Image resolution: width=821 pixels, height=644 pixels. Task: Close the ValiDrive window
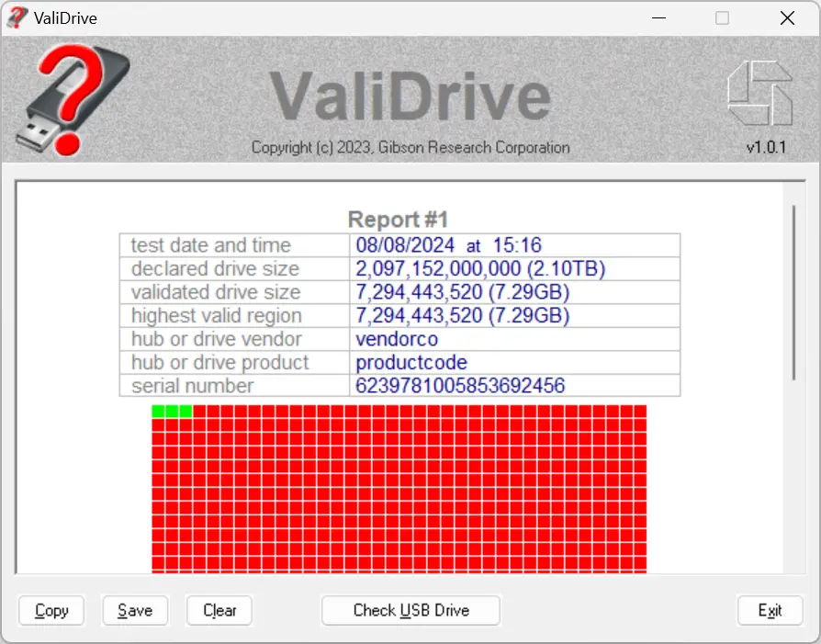coord(787,18)
